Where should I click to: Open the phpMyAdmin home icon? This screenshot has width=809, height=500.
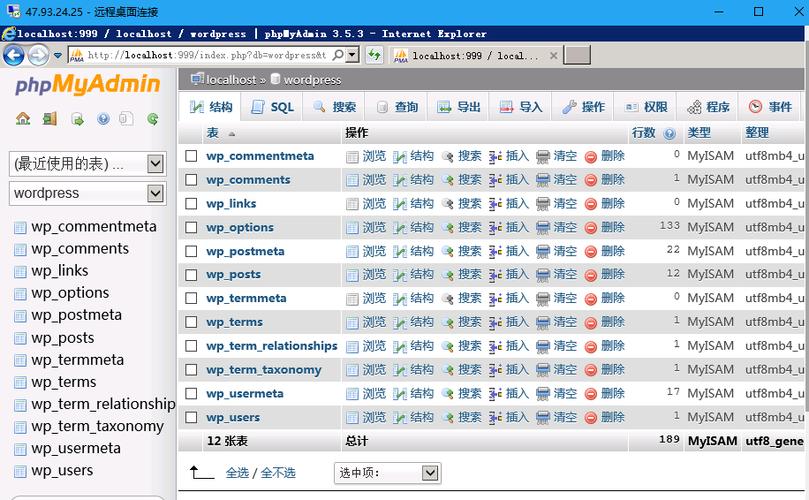[23, 119]
